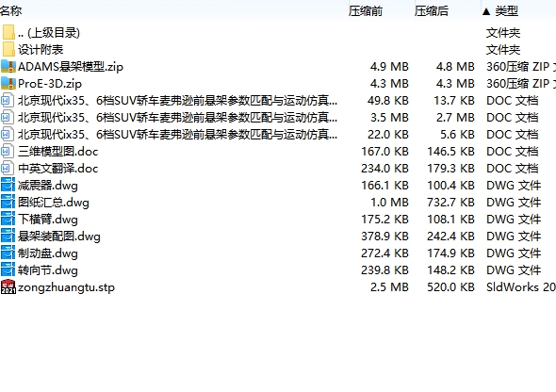The width and height of the screenshot is (556, 392).
Task: Open the 设计附表 folder name
Action: [41, 50]
